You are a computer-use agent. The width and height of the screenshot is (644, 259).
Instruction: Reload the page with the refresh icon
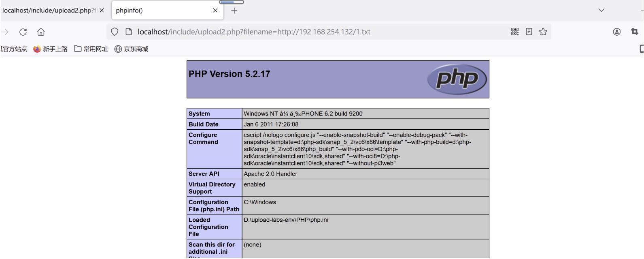pyautogui.click(x=23, y=32)
